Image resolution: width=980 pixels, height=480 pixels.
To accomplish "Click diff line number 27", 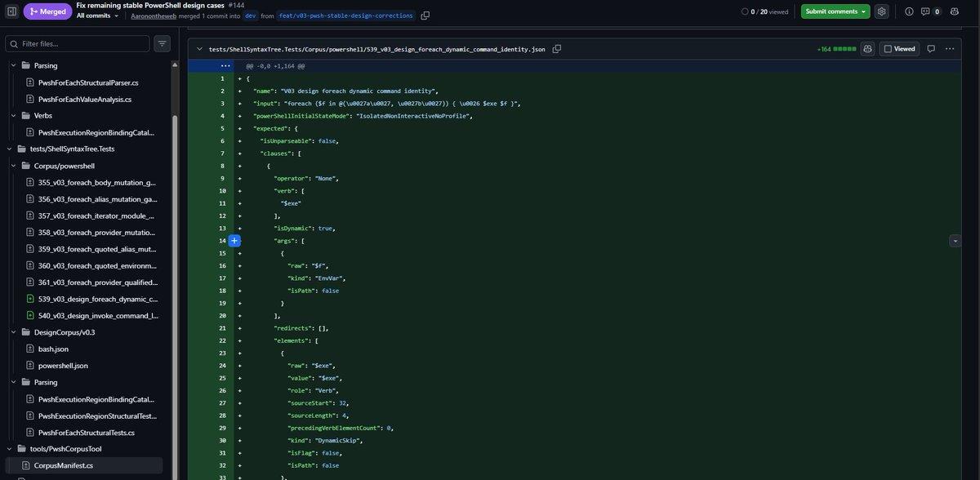I will [x=221, y=402].
